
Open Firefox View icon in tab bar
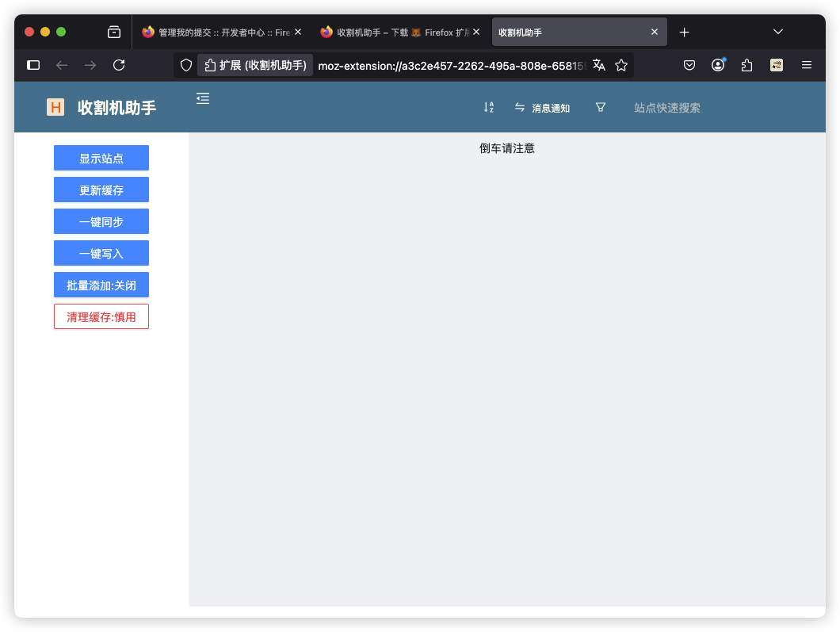[x=114, y=33]
